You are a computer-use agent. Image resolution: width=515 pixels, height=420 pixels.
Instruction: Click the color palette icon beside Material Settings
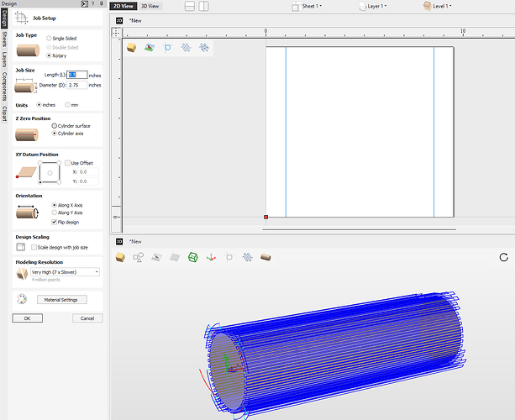click(x=22, y=299)
